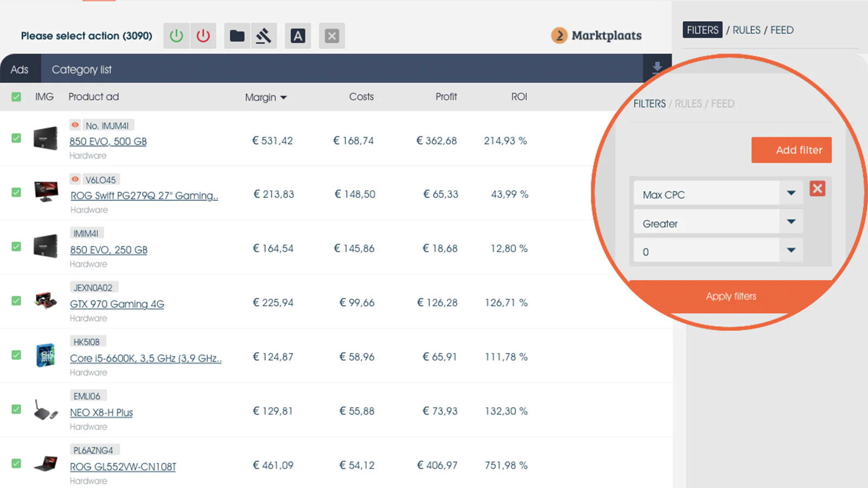This screenshot has width=868, height=488.
Task: Uncheck the GTX 970 Gaming 4G row
Action: click(x=16, y=301)
